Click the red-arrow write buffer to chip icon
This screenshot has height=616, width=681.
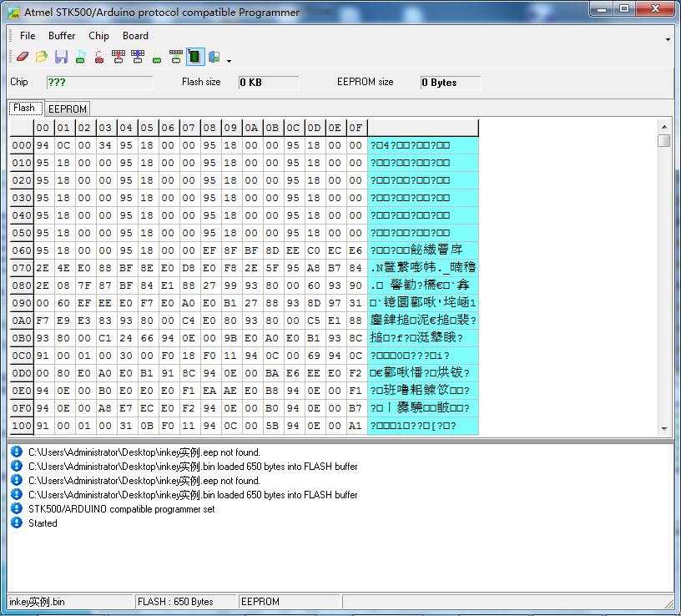tap(119, 57)
